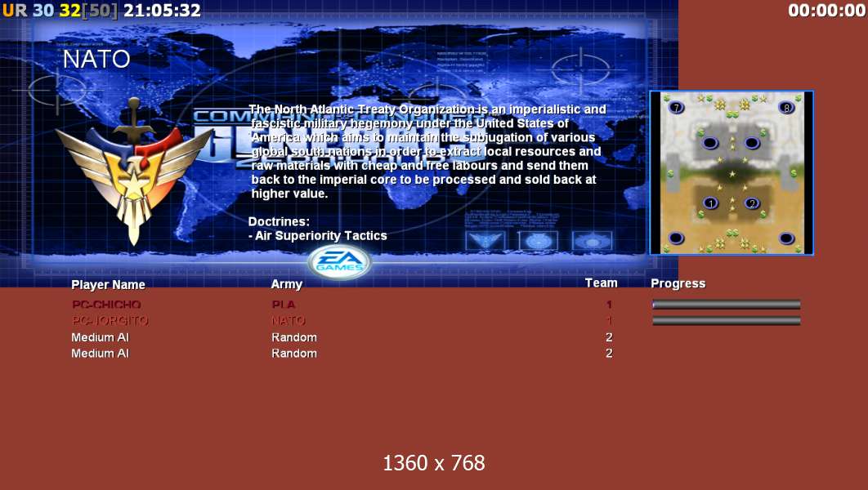Screen dimensions: 868x490
Task: Choose the empty start slot in minimap's bottom-right corner
Action: coord(786,238)
